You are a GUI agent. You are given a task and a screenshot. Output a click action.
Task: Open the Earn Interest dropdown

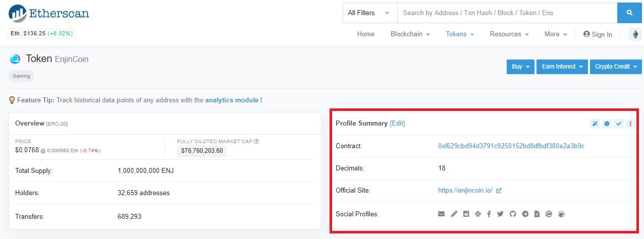pos(562,67)
